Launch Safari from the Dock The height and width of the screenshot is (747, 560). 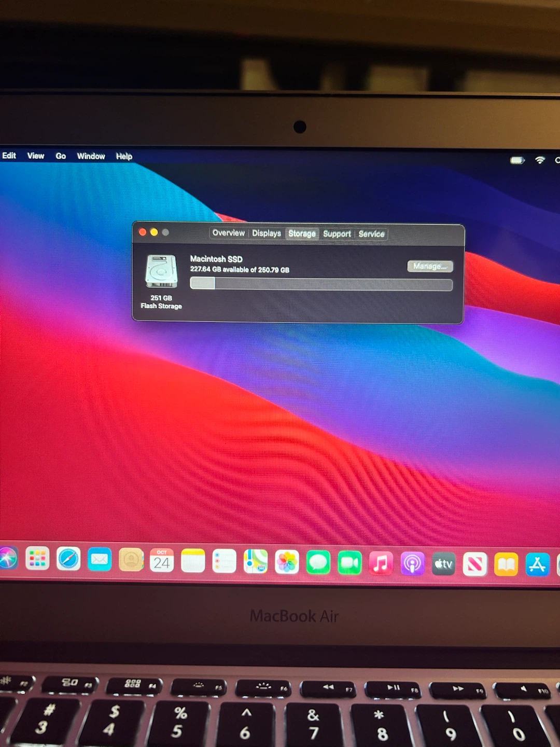[68, 559]
